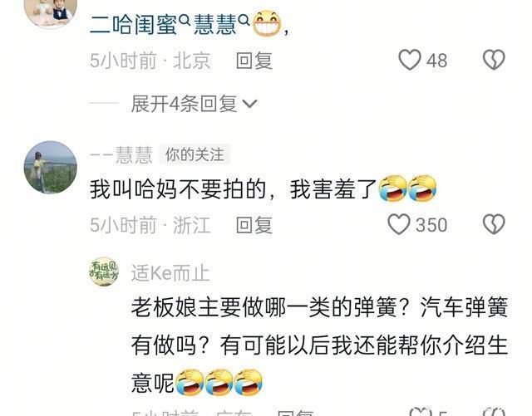Like the 适Ke而止 reply at the bottom

click(x=421, y=413)
